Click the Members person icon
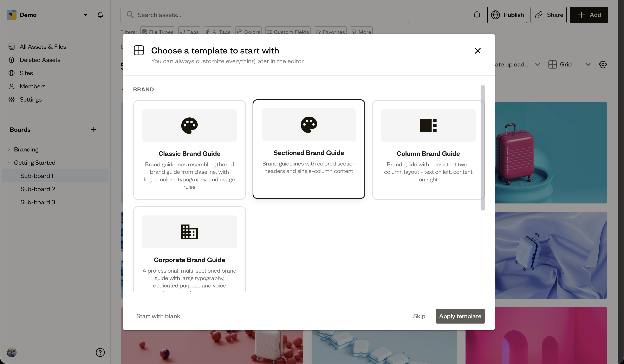Viewport: 624px width, 364px height. pos(11,86)
